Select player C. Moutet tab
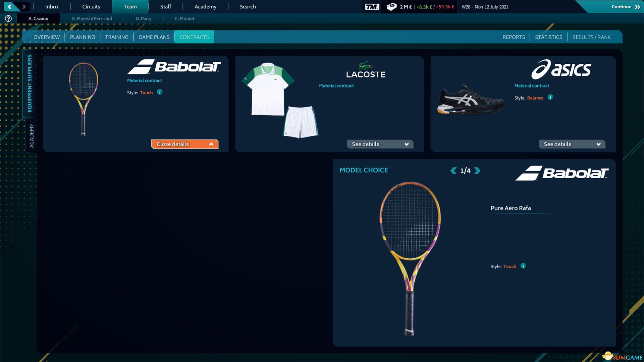This screenshot has width=644, height=362. pos(184,18)
